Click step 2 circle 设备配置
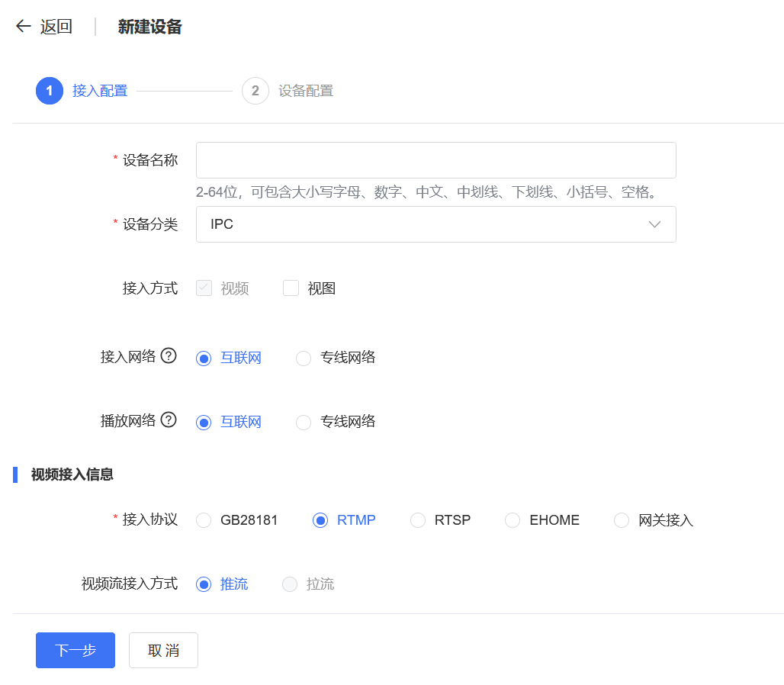Viewport: 784px width, 685px height. pyautogui.click(x=255, y=91)
